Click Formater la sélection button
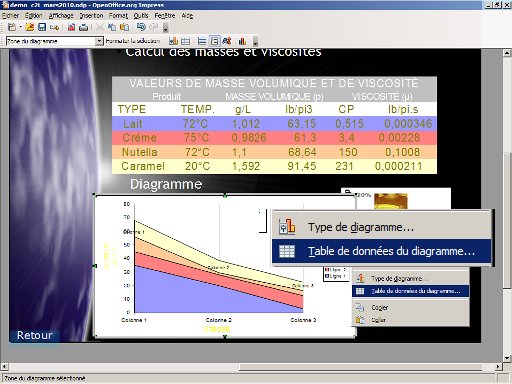The width and height of the screenshot is (512, 384). [x=133, y=41]
